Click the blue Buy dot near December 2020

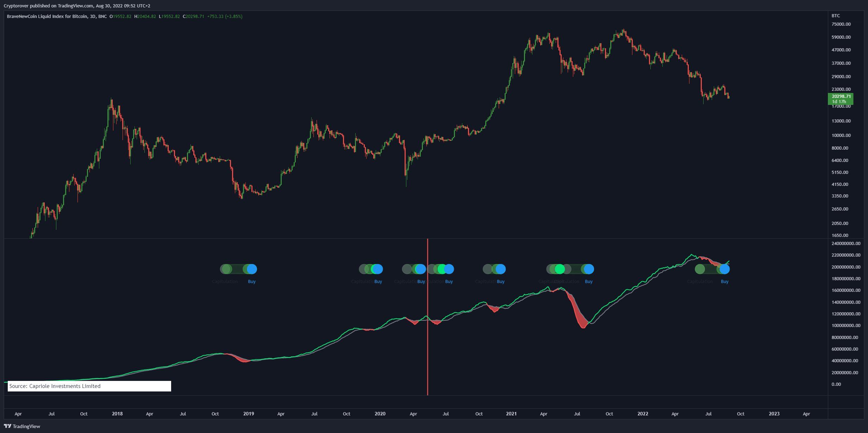500,269
